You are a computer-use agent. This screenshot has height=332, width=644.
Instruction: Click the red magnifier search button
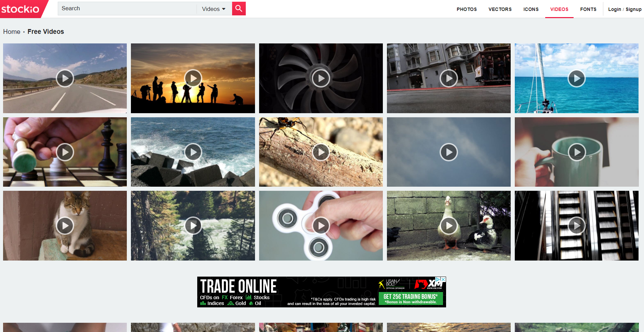point(239,9)
